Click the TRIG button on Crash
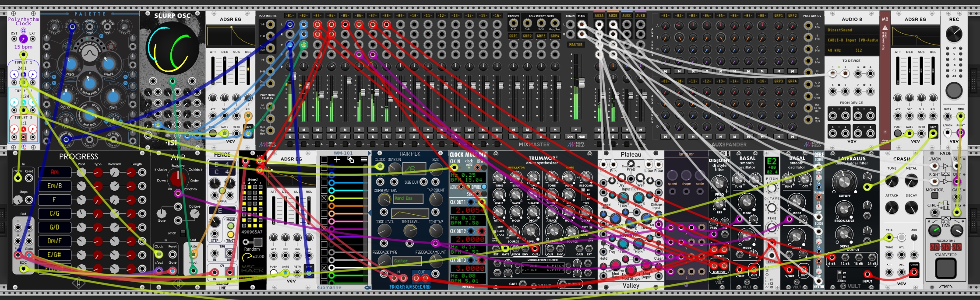 (902, 237)
